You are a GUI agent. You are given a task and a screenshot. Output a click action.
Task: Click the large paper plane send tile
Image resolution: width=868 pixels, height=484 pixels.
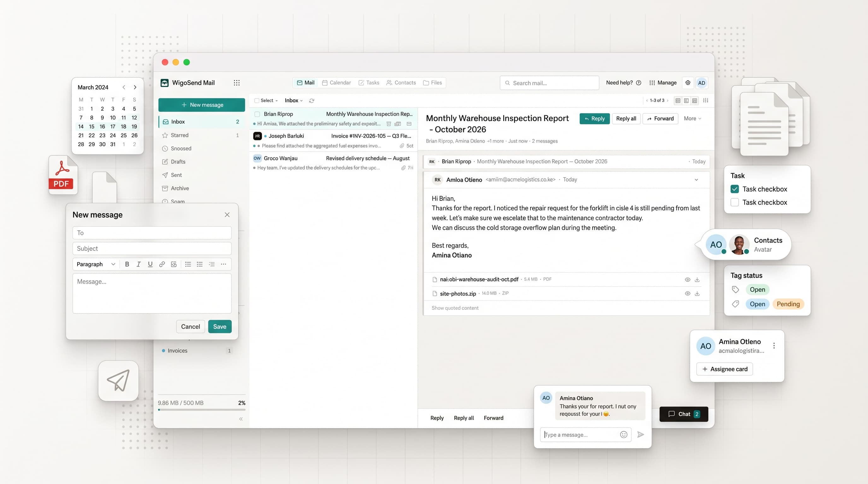[118, 381]
